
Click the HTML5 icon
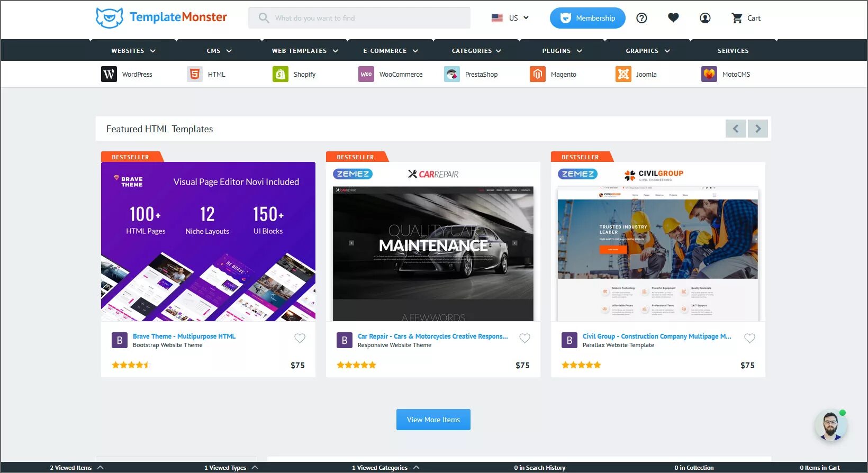[x=195, y=74]
